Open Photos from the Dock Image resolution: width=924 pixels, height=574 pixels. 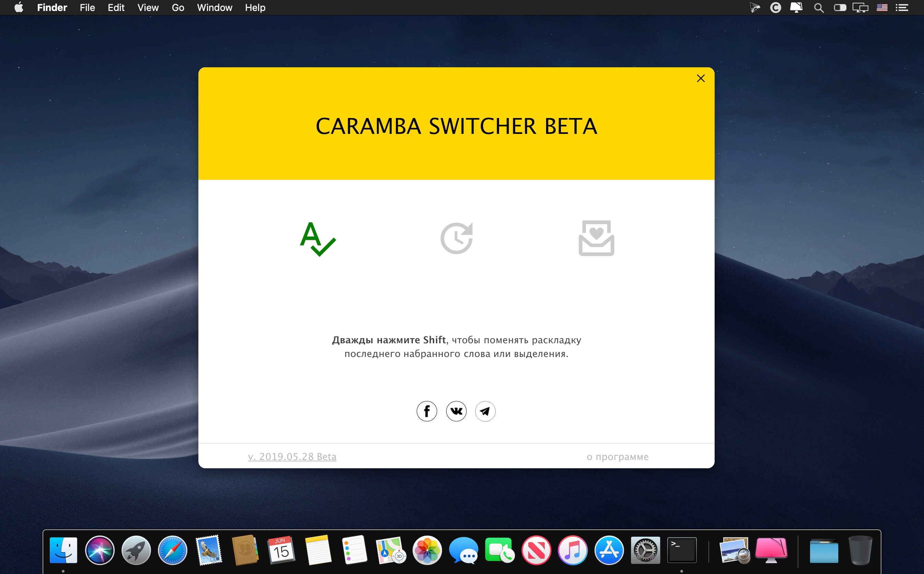coord(427,550)
